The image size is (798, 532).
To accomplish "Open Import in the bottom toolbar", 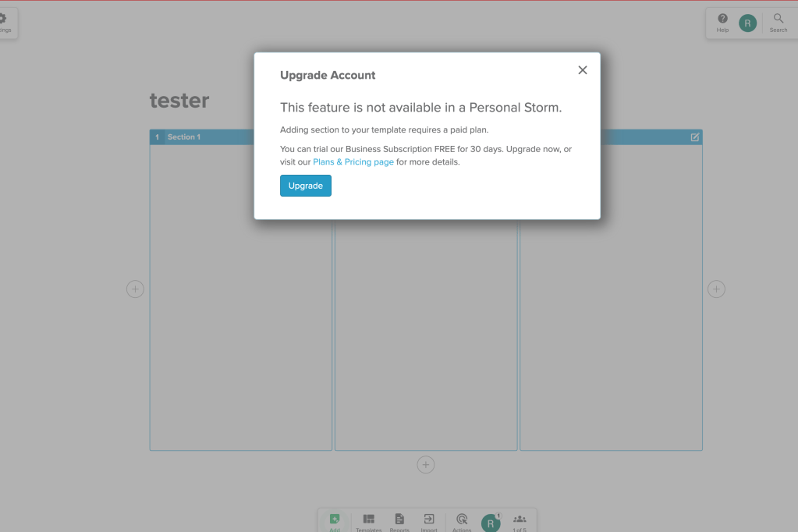I will 429,523.
